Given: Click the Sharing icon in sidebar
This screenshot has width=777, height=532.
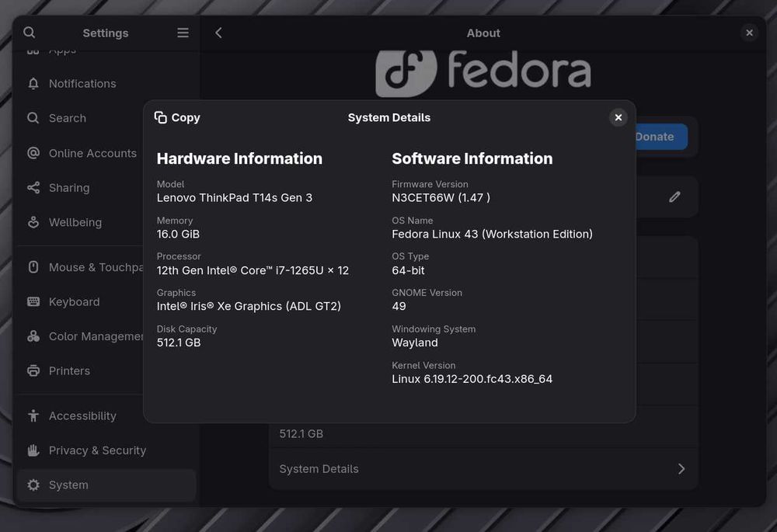Looking at the screenshot, I should 33,188.
